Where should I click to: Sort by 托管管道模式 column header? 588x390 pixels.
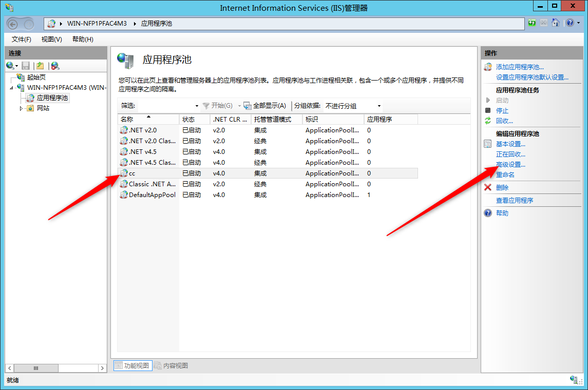[x=276, y=119]
